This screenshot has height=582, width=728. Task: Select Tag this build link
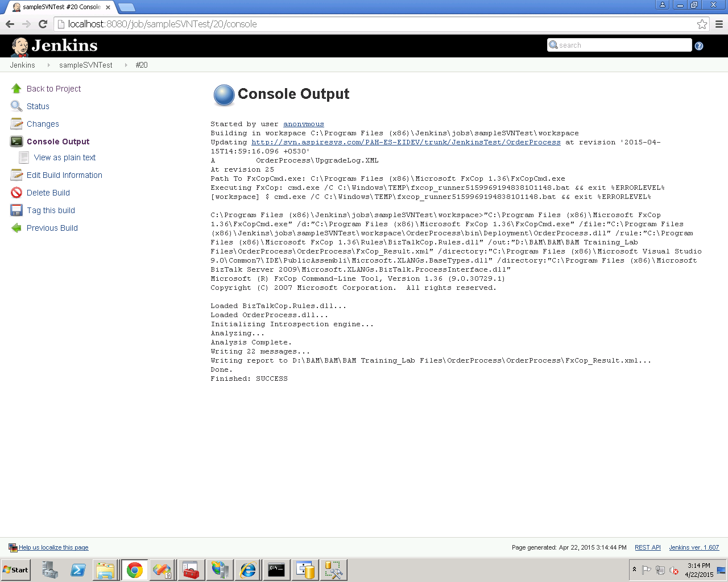[x=51, y=210]
